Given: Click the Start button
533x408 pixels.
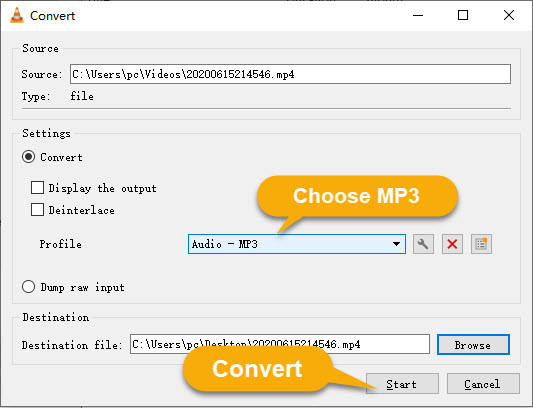Looking at the screenshot, I should [x=402, y=384].
